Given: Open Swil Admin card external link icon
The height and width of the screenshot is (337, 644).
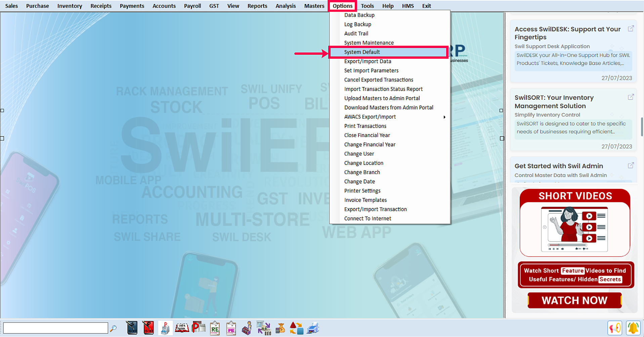Looking at the screenshot, I should pyautogui.click(x=631, y=166).
